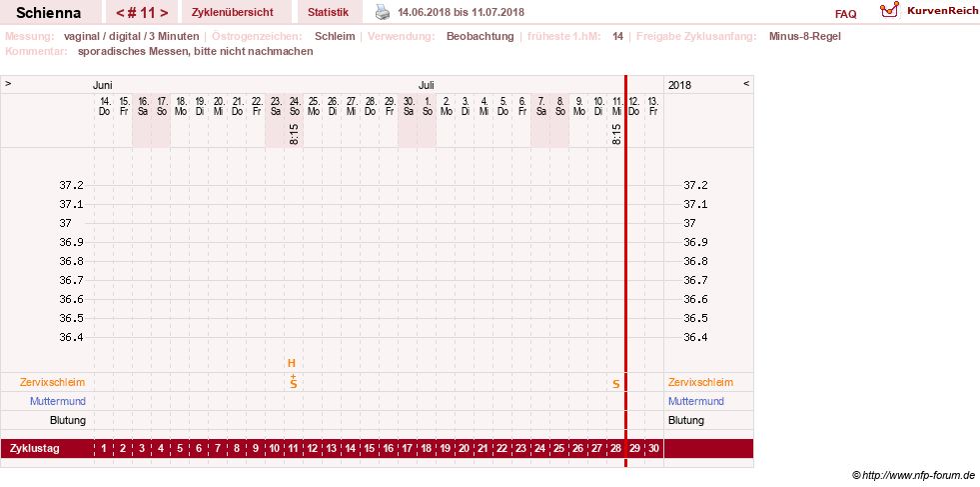Click the Zyklustag row label
Image resolution: width=980 pixels, height=487 pixels.
tap(35, 448)
